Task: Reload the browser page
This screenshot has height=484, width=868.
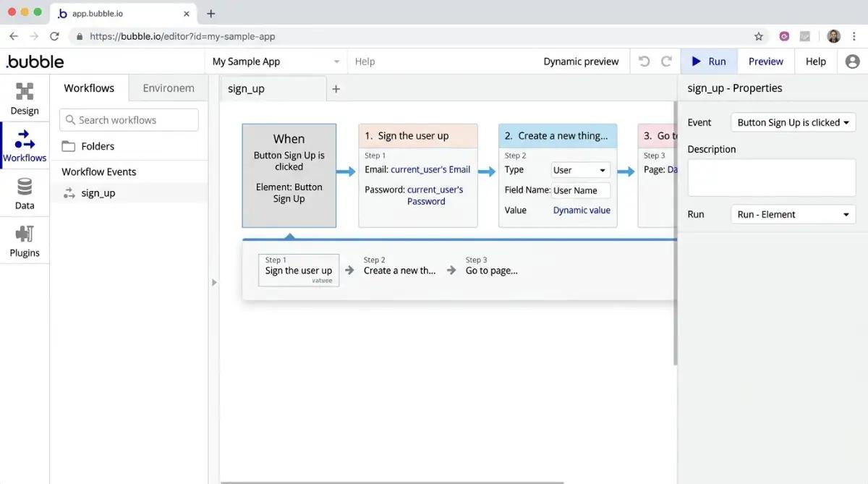Action: click(54, 36)
